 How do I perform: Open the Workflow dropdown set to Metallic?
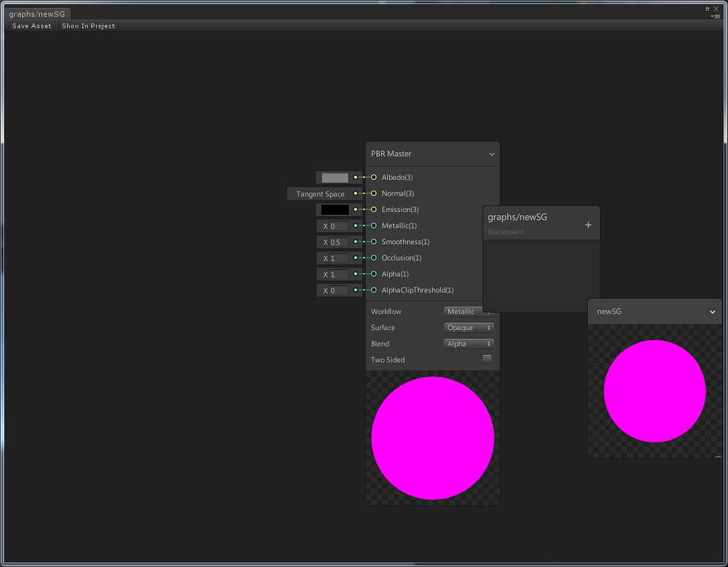pyautogui.click(x=468, y=311)
